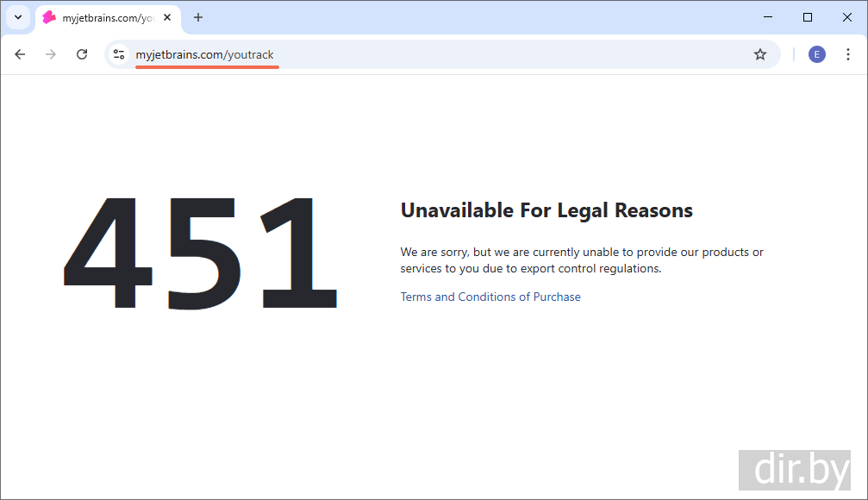Open Chrome's three-dot menu

click(847, 54)
